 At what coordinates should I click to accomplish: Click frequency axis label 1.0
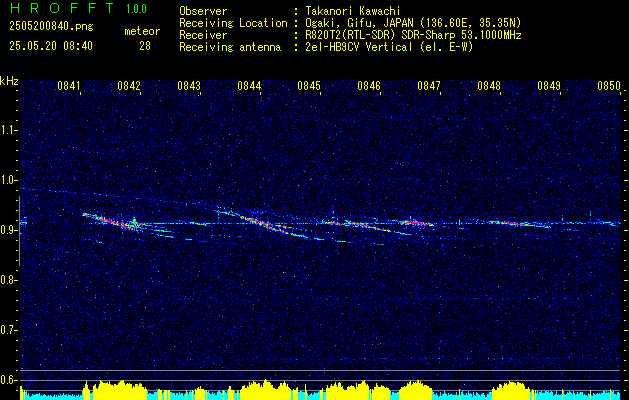pyautogui.click(x=8, y=180)
